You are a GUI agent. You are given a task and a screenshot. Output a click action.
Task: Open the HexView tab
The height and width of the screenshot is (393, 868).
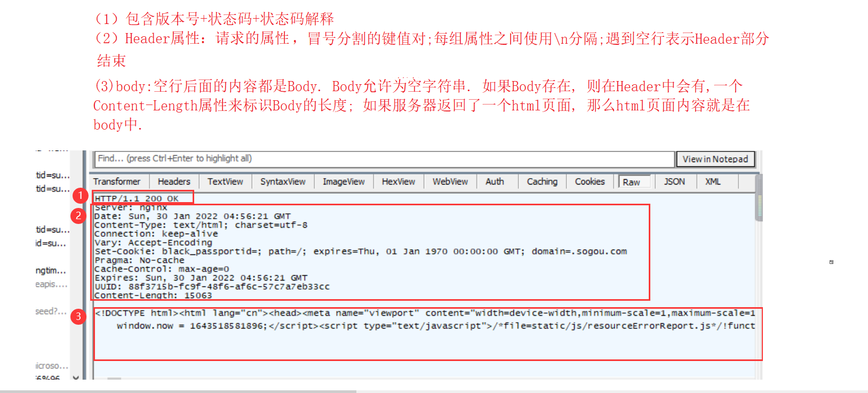399,182
